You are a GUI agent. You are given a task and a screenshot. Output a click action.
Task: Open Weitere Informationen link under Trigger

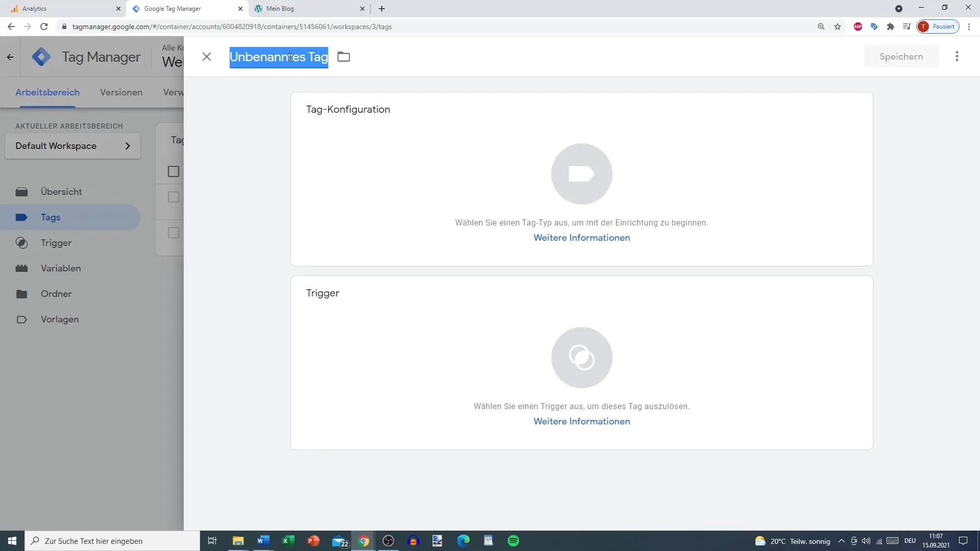[x=582, y=421]
